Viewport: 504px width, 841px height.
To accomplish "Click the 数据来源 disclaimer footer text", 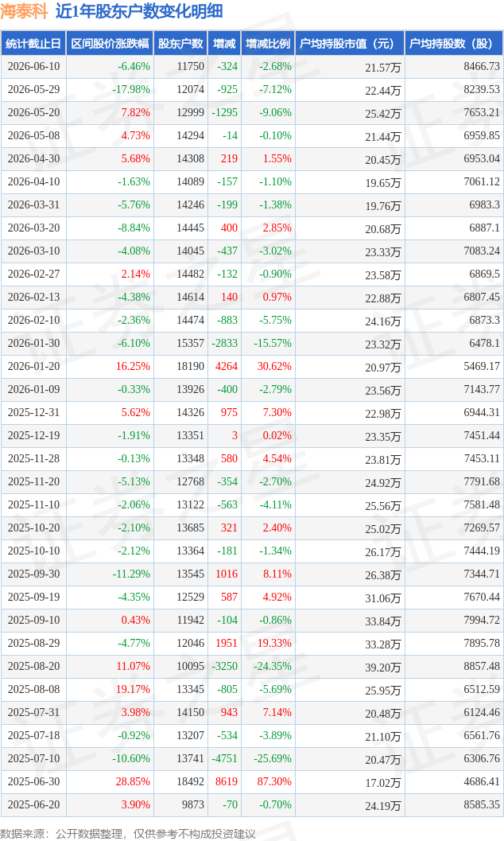I will (x=128, y=833).
